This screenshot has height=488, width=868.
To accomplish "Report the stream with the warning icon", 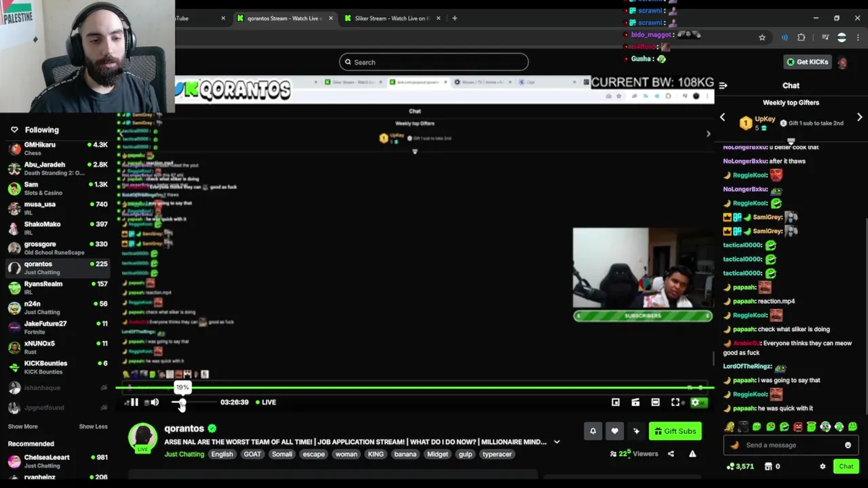I will click(692, 454).
